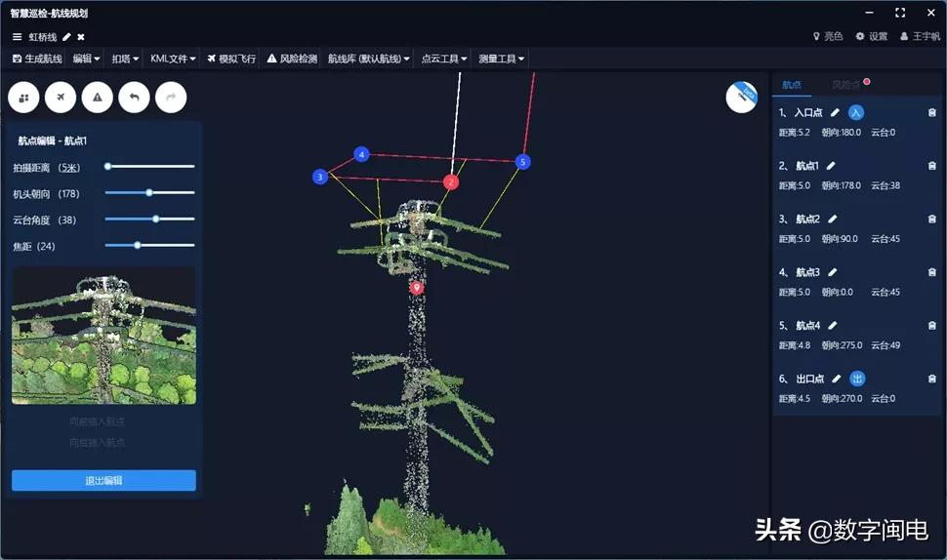
Task: Open the 编辑 dropdown menu
Action: tap(86, 59)
